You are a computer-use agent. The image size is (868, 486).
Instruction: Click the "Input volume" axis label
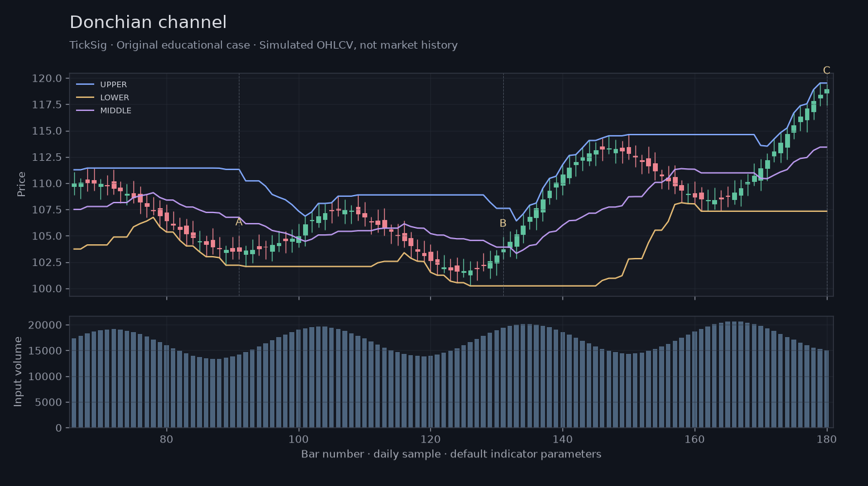[x=19, y=371]
